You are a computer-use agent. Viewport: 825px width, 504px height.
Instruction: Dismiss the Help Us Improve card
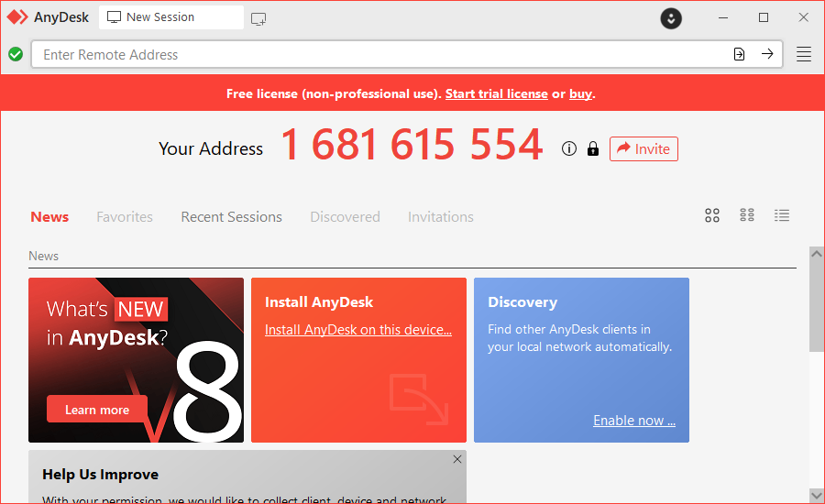[457, 459]
